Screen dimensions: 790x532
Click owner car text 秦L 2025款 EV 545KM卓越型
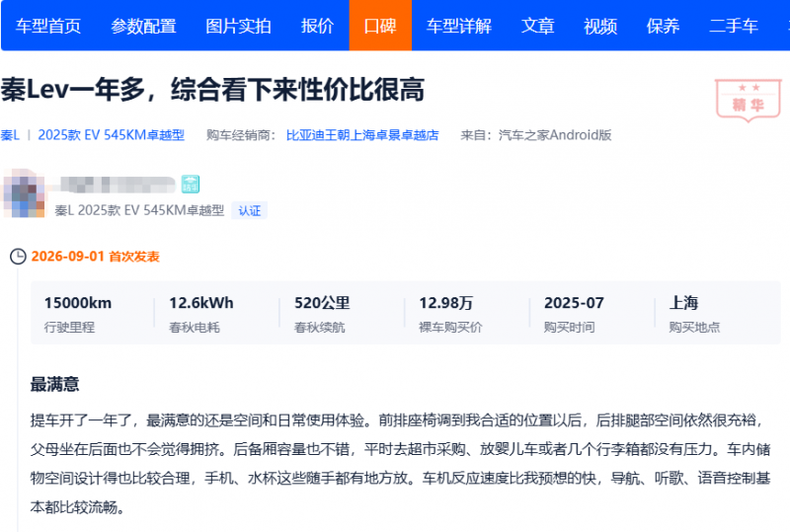tap(139, 210)
